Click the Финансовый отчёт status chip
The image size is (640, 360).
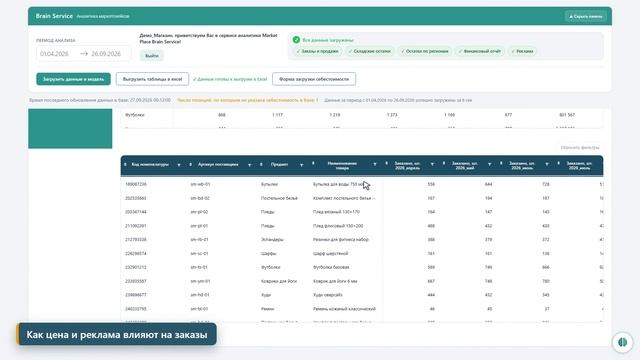(480, 51)
